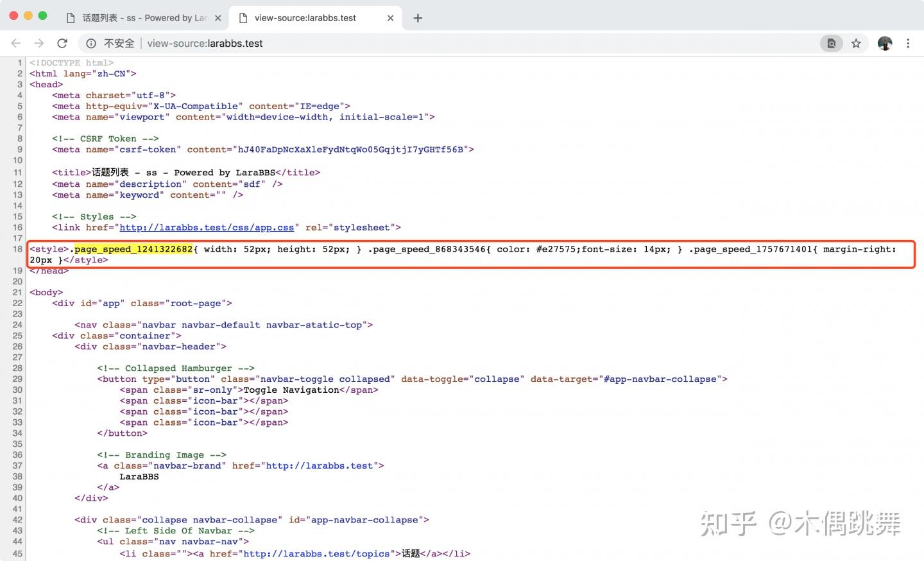Open a new tab with the plus icon

pos(418,18)
